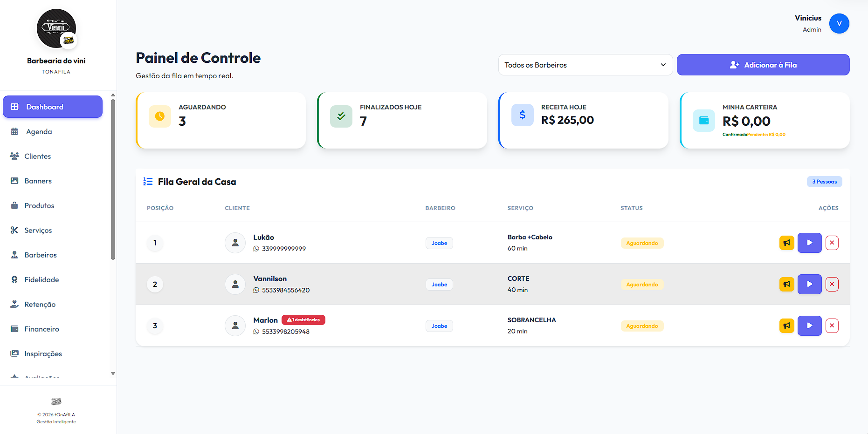The image size is (868, 434).
Task: Click Adicionar à Fila button
Action: (x=763, y=65)
